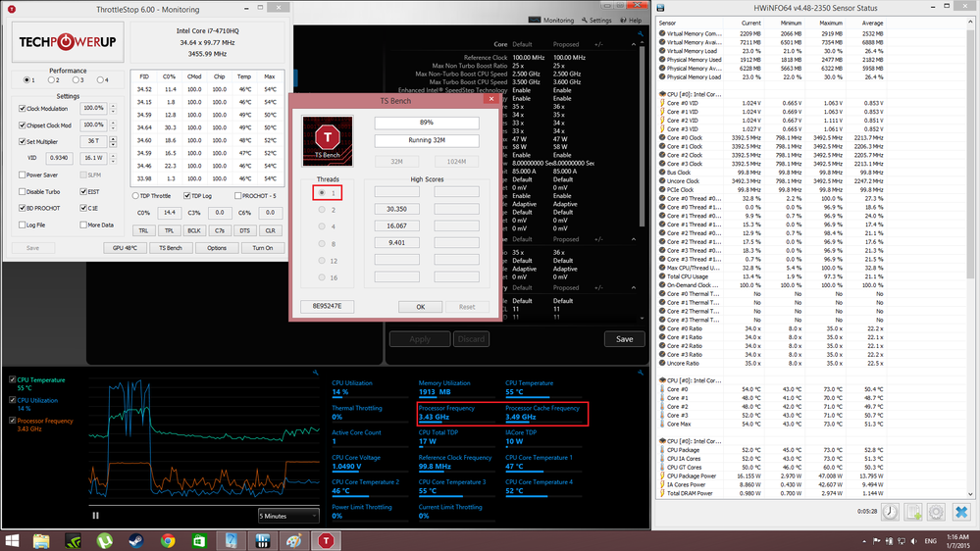Click HWiNFO logging start icon
Viewport: 980px width, 551px height.
913,512
